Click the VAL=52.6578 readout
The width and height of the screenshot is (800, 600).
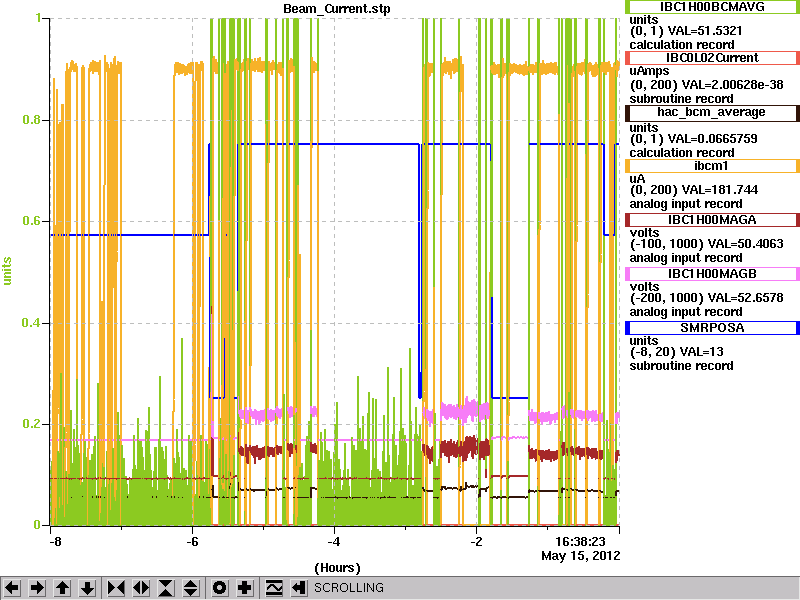pyautogui.click(x=743, y=298)
